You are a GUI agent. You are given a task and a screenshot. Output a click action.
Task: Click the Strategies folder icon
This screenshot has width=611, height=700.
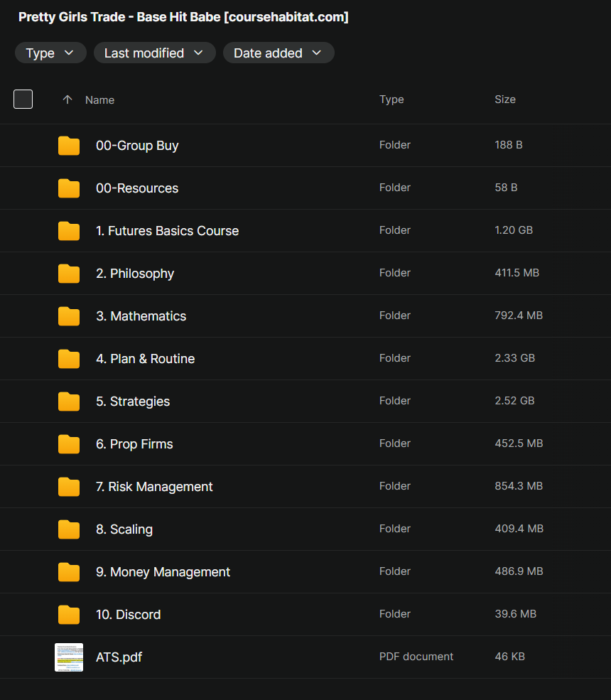69,402
